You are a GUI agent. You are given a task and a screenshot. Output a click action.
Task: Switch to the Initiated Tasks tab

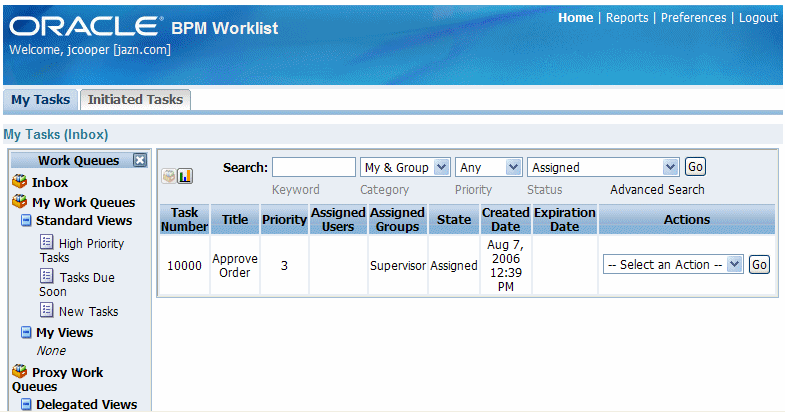pyautogui.click(x=135, y=100)
